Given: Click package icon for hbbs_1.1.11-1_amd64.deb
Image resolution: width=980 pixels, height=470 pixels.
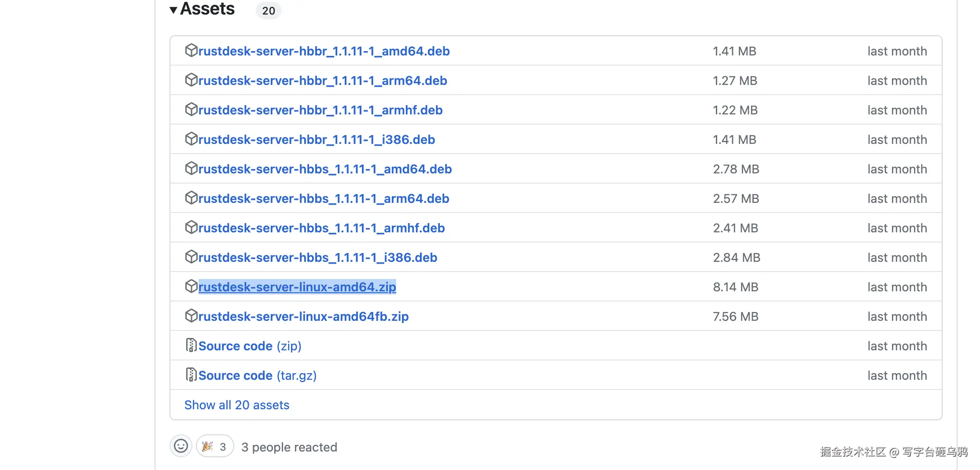Looking at the screenshot, I should click(191, 169).
